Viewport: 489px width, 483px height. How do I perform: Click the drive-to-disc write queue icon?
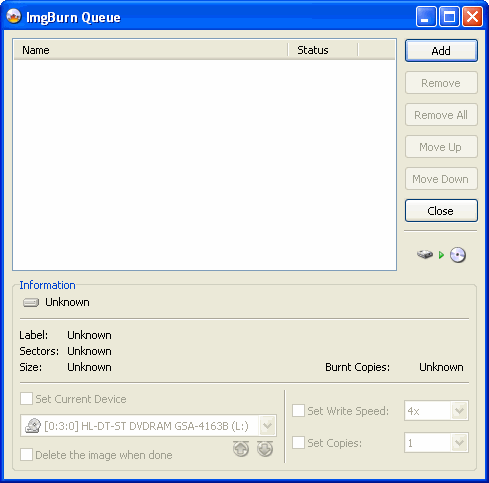click(441, 255)
